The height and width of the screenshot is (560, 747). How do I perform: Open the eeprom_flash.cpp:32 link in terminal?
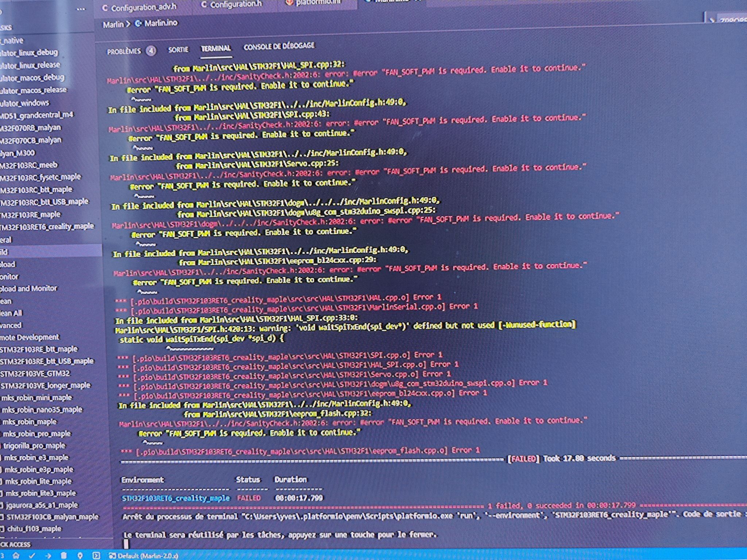pos(287,414)
